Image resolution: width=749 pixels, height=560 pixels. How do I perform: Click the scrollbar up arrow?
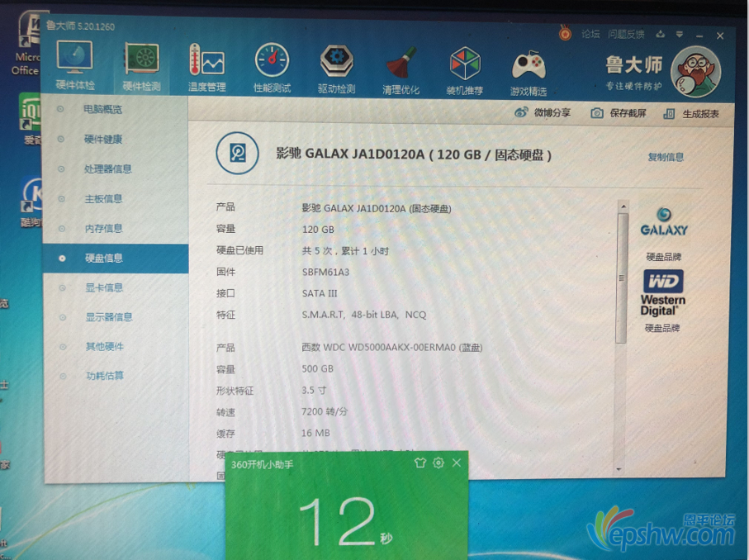(x=623, y=206)
